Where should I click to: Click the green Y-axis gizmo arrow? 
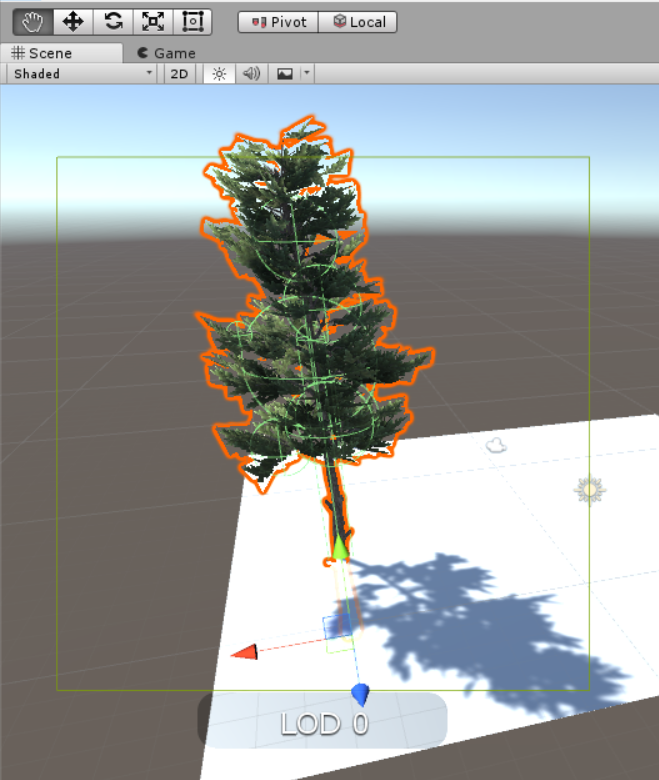tap(340, 548)
